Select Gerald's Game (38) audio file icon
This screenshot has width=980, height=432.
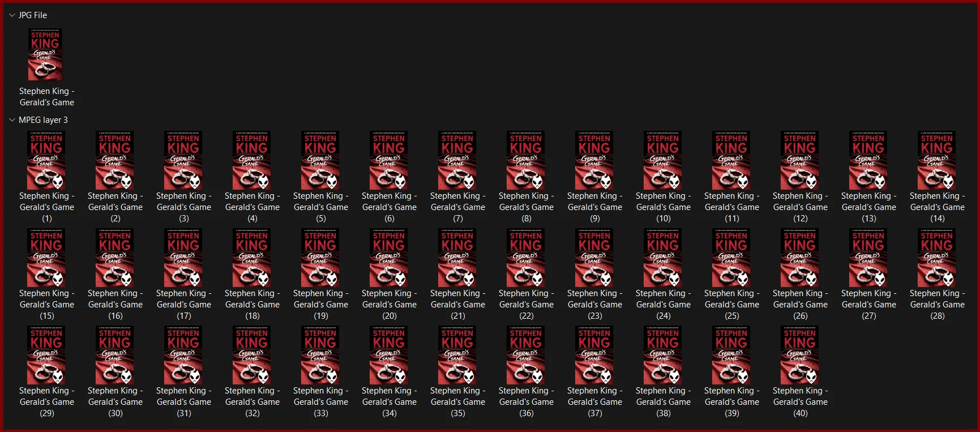[663, 355]
